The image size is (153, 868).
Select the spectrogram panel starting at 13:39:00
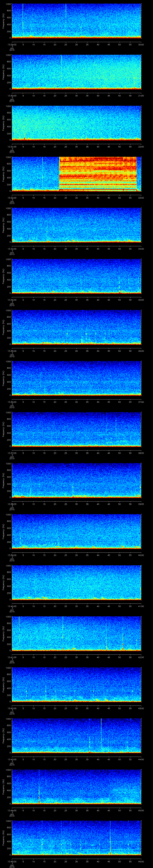tap(76, 531)
